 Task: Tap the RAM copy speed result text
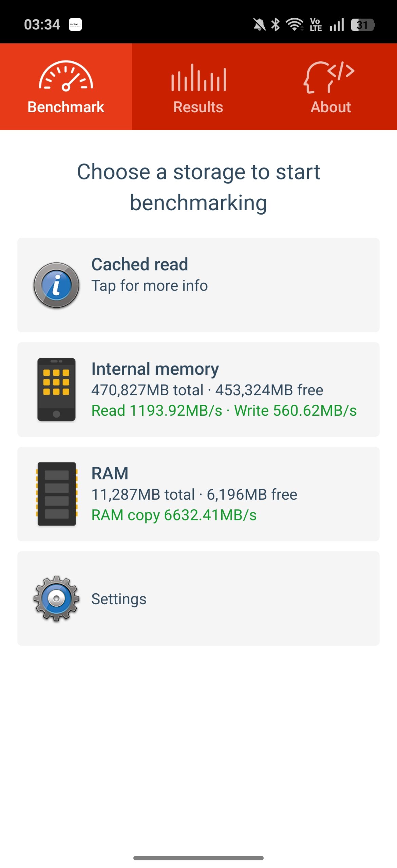click(174, 515)
